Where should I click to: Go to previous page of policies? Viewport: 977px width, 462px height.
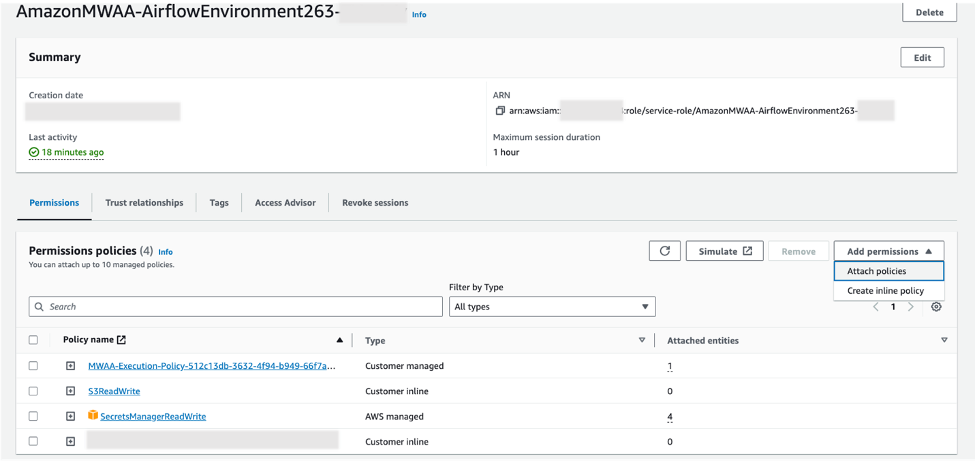coord(875,307)
